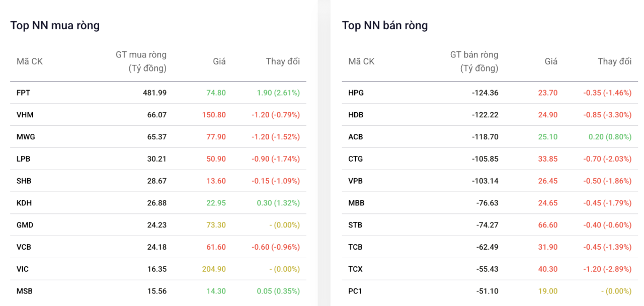Select LPB change -0.90 (-1.74%)
Viewport: 644px width, 306px height.
click(x=276, y=159)
